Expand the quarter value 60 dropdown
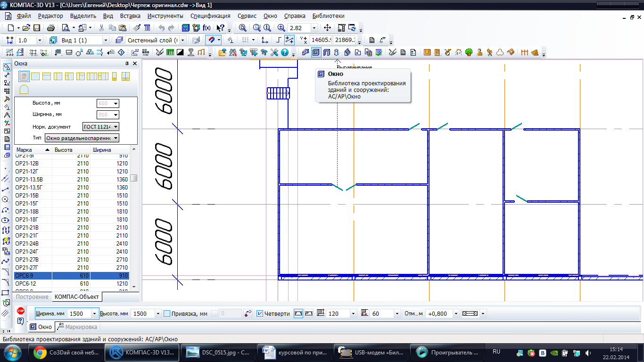 pyautogui.click(x=397, y=313)
